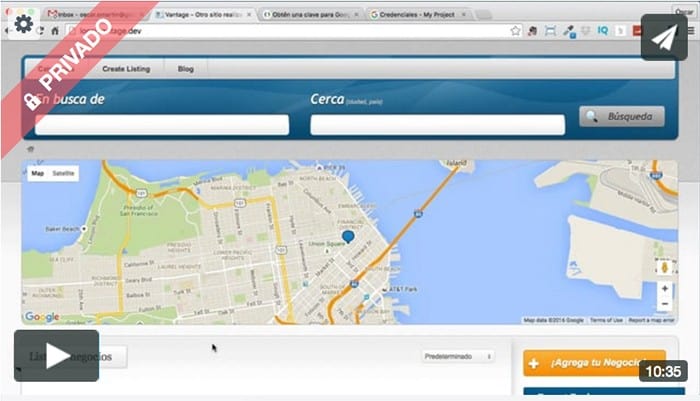The image size is (700, 401).
Task: Click the satellite-shaped extension icon
Action: (x=568, y=31)
